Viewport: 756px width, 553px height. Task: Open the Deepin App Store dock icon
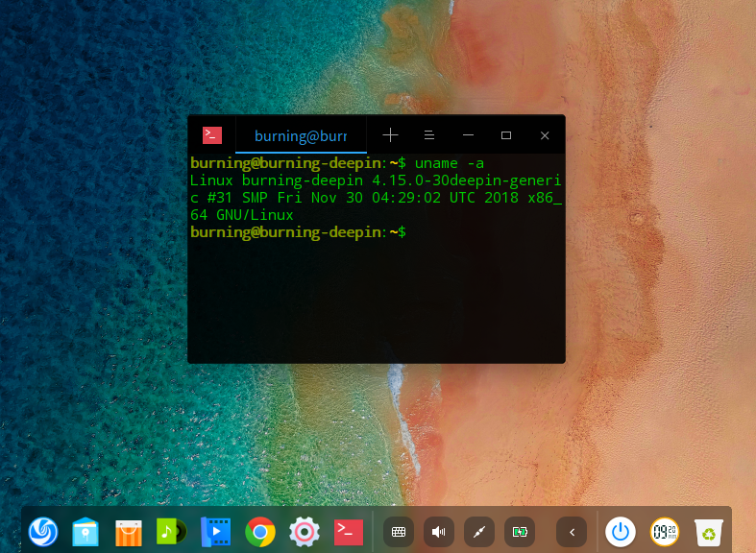[129, 532]
